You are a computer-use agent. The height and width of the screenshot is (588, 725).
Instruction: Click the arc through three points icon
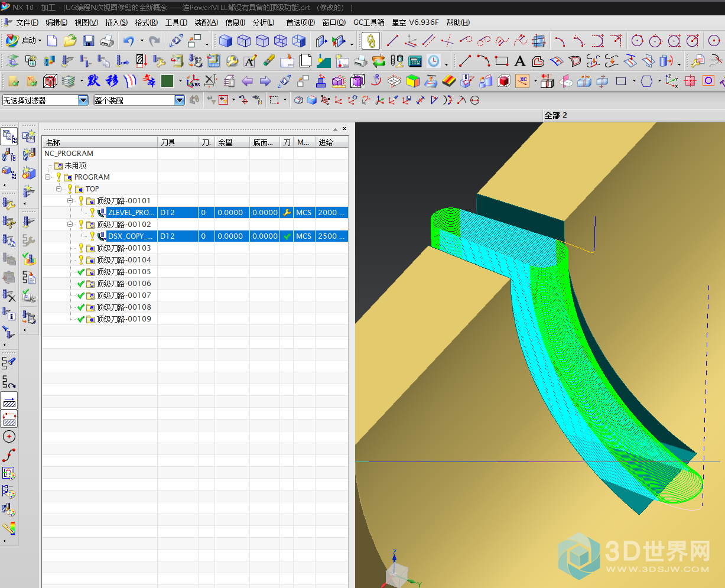pos(483,61)
